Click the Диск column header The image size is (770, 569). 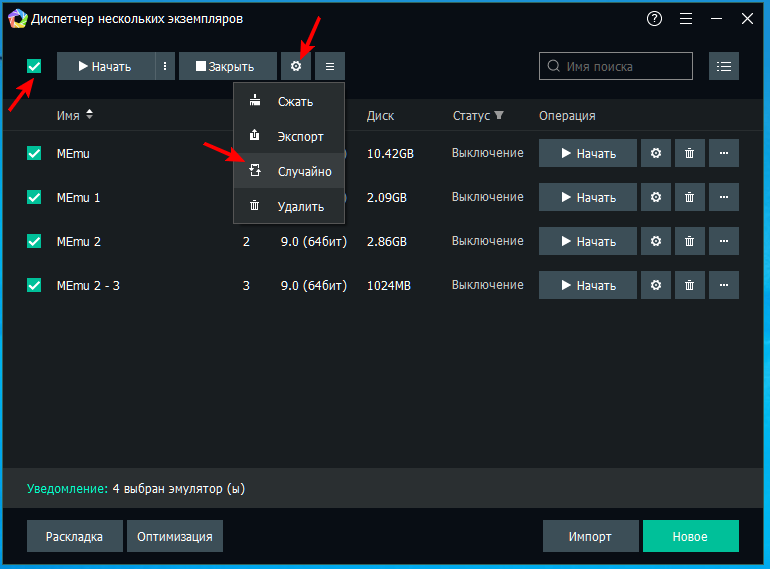click(x=380, y=116)
